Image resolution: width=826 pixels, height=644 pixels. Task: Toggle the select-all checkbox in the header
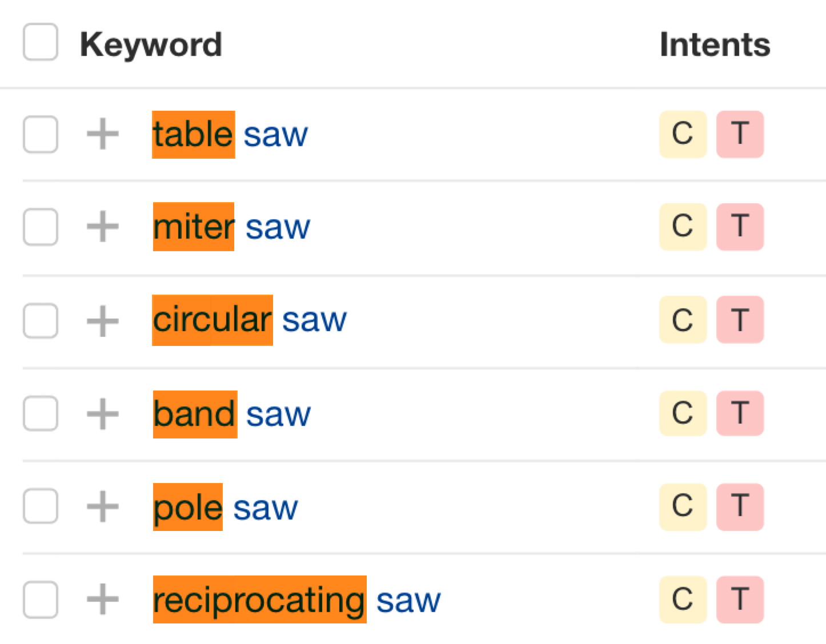(x=39, y=41)
